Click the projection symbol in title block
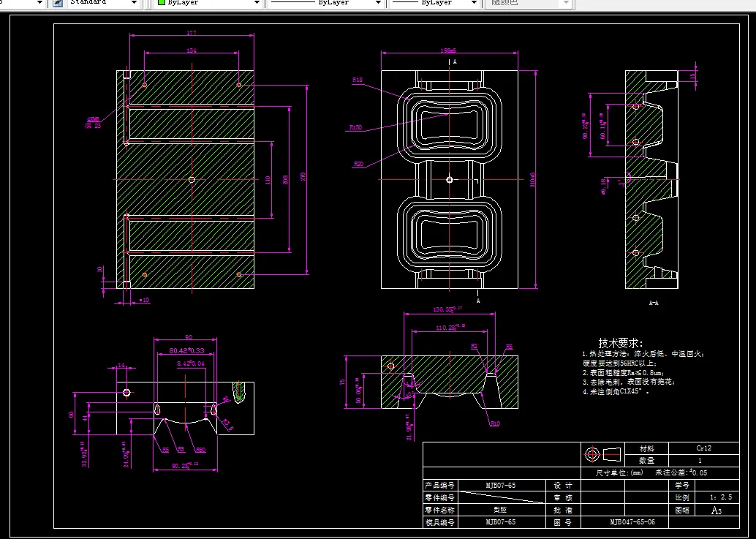The height and width of the screenshot is (539, 756). pos(602,454)
